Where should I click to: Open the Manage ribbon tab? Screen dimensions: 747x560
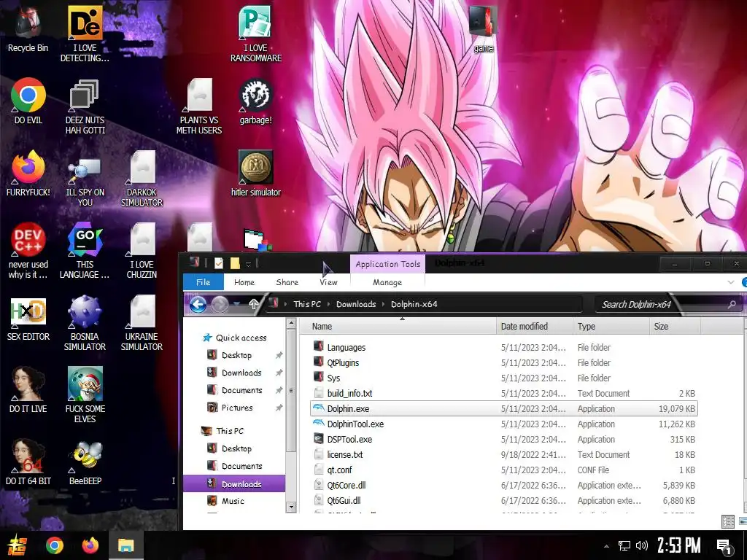[x=387, y=282]
